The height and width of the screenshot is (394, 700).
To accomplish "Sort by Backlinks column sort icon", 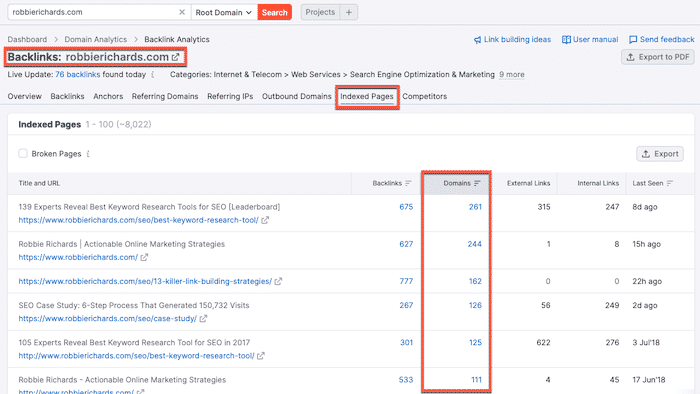I will click(x=408, y=183).
